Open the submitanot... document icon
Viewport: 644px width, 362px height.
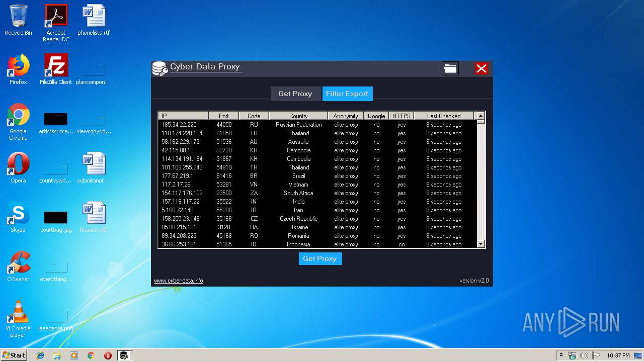pyautogui.click(x=94, y=168)
